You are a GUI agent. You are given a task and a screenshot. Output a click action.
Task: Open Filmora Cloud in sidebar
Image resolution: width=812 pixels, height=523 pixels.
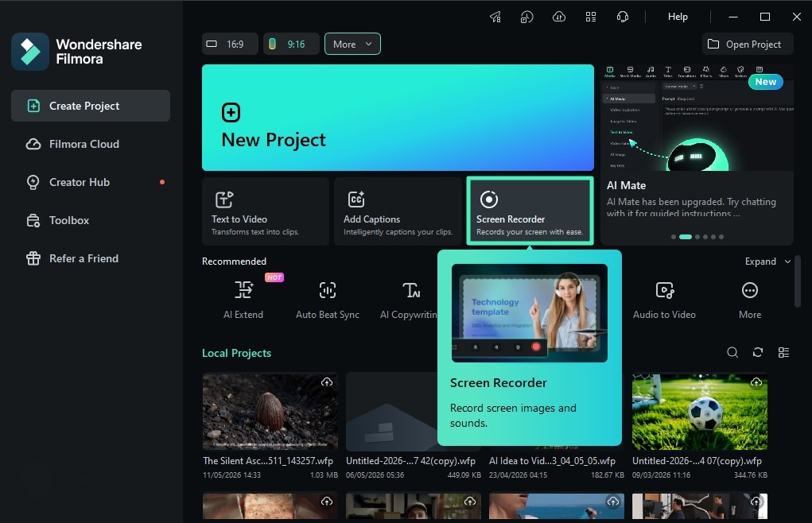pyautogui.click(x=91, y=144)
